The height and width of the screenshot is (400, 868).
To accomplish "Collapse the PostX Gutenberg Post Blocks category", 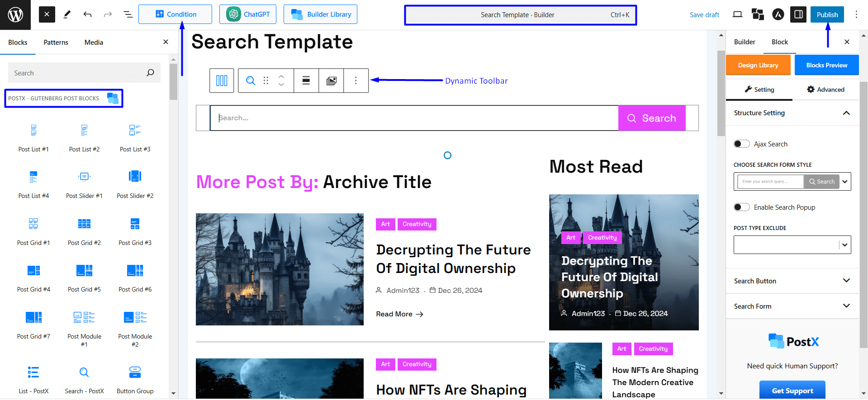I will pos(64,98).
